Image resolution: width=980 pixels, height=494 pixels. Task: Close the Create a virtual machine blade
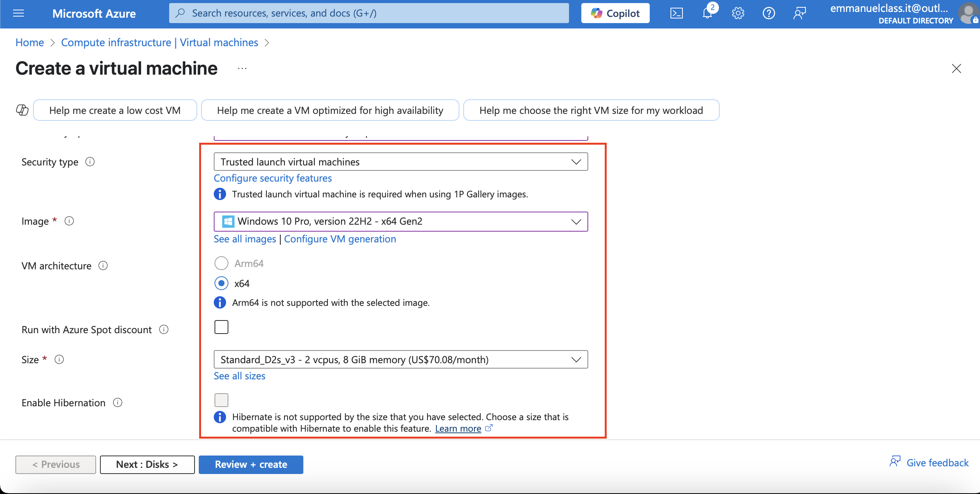point(957,68)
